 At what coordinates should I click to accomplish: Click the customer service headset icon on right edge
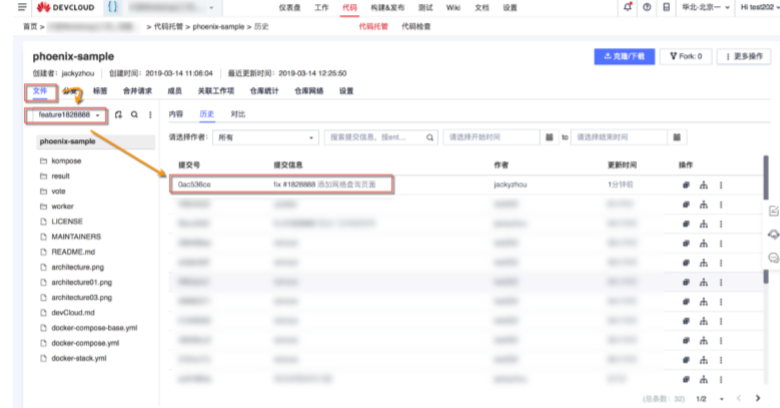(774, 234)
